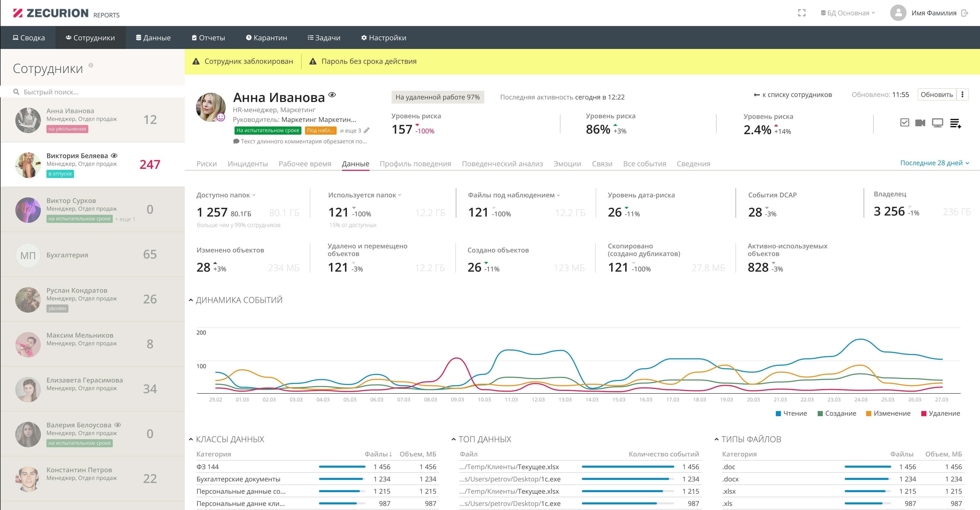Click the Бухгалтерские документы progress bar
Image resolution: width=980 pixels, height=510 pixels.
point(342,479)
